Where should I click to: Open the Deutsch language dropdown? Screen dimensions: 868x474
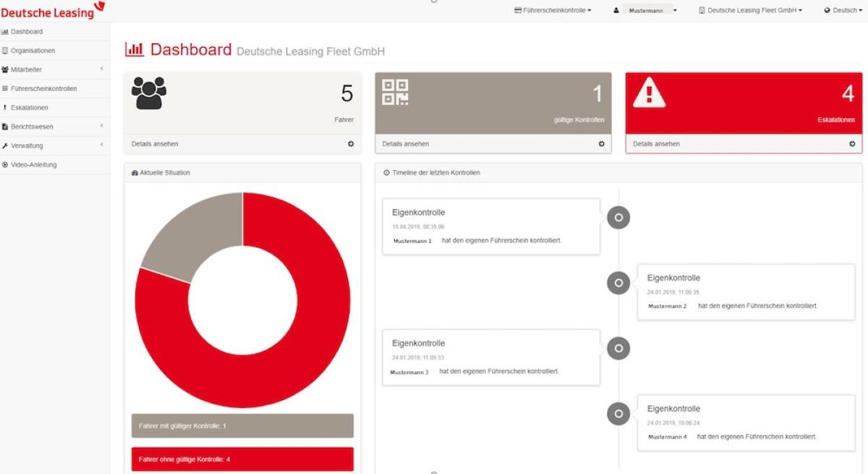[843, 11]
